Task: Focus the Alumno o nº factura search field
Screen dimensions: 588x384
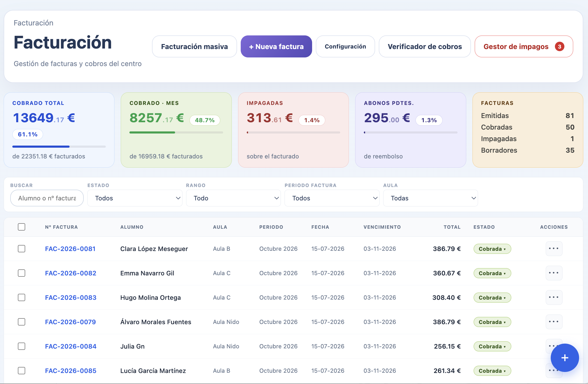Action: 47,198
